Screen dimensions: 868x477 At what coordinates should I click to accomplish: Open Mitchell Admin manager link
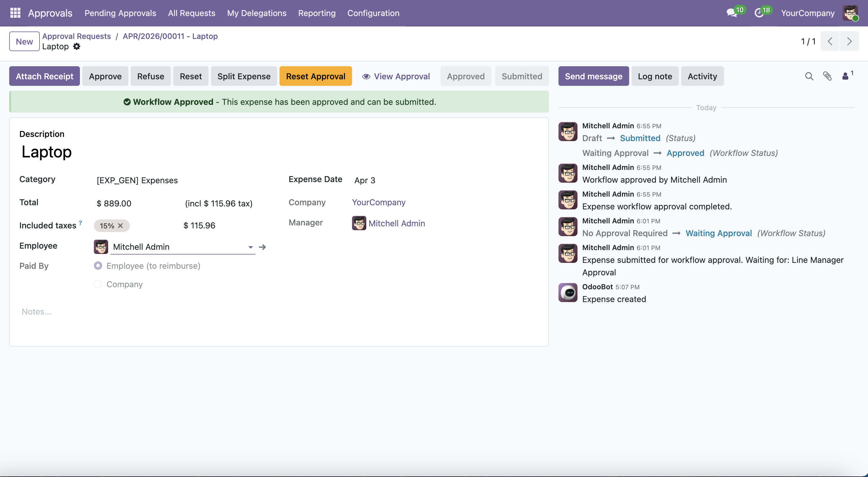pos(396,223)
